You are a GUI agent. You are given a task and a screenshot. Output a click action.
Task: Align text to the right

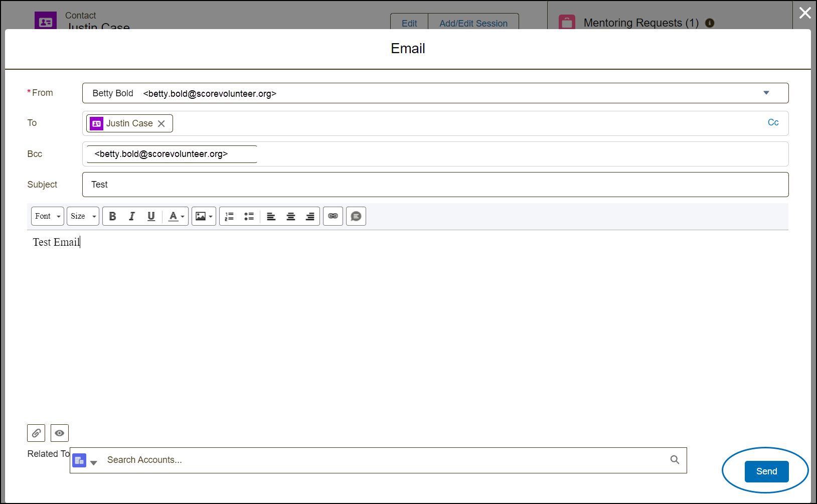tap(310, 216)
